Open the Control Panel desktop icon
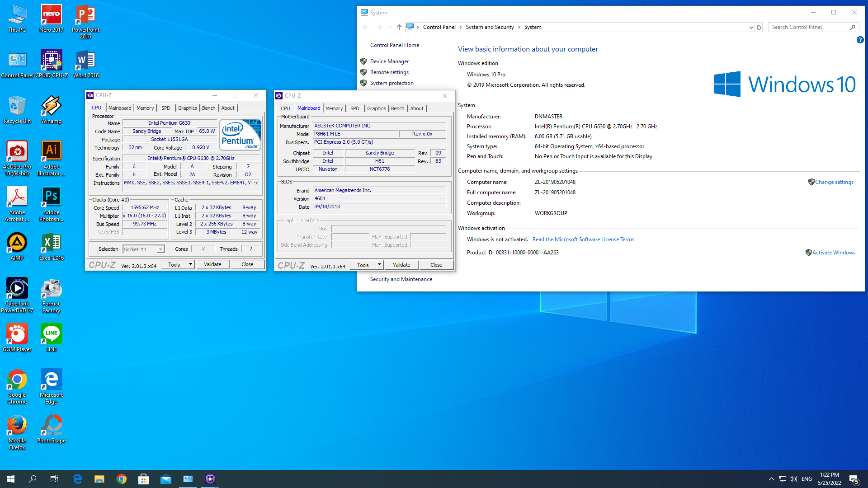The width and height of the screenshot is (868, 488). (17, 64)
